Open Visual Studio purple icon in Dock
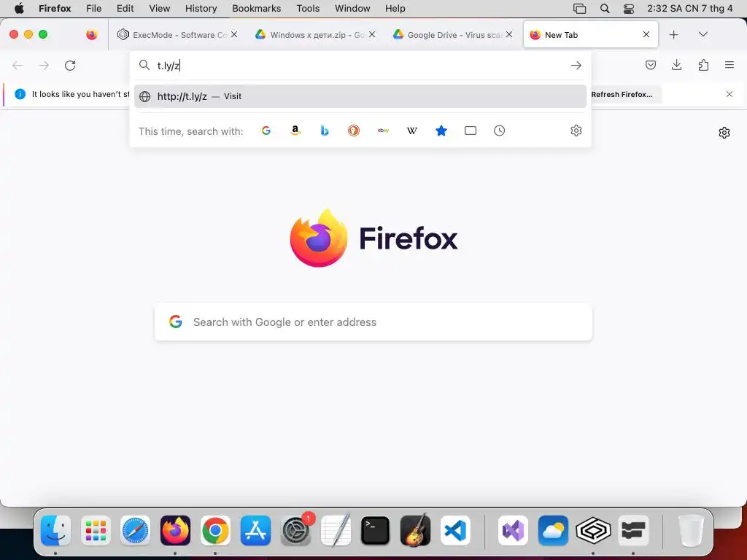The height and width of the screenshot is (560, 747). tap(513, 531)
